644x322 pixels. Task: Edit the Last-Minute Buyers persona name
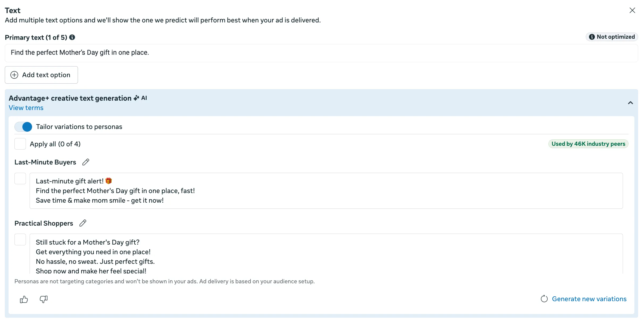[x=86, y=162]
